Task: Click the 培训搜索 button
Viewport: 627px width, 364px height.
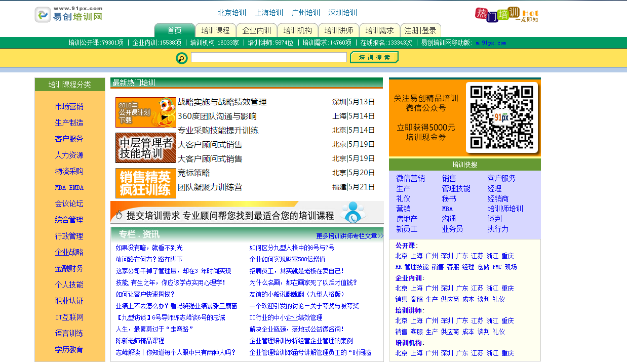Action: tap(374, 57)
